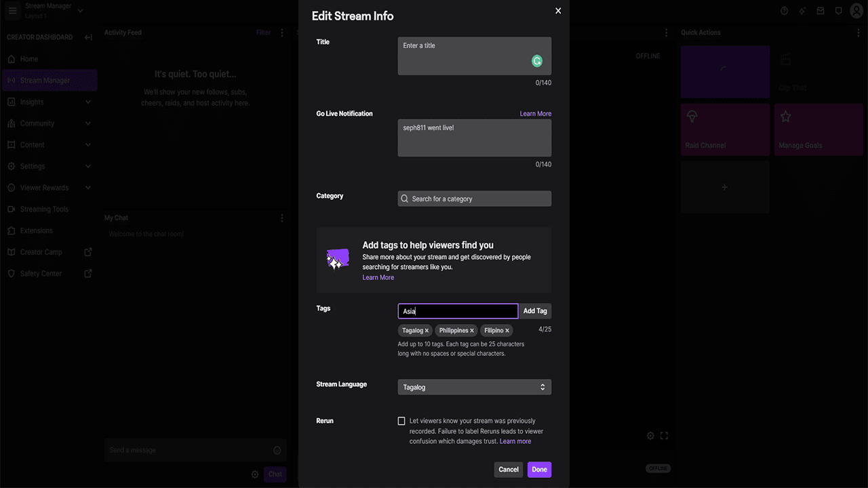Remove the Philippines tag
Viewport: 868px width, 488px height.
472,331
